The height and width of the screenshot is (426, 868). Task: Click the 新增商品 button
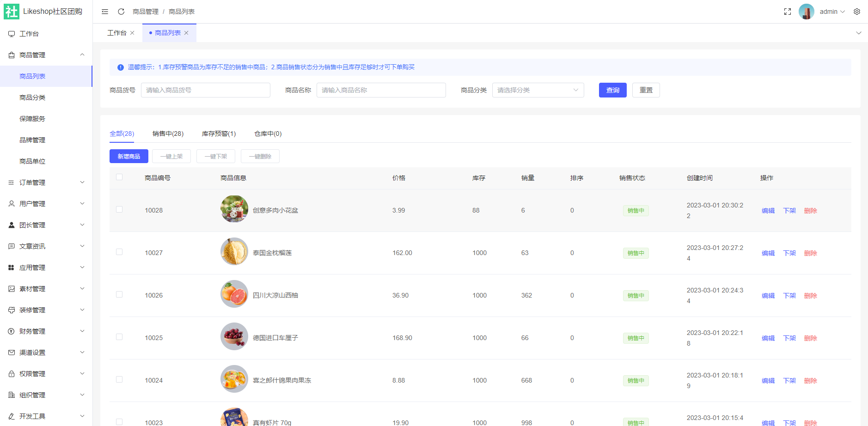coord(128,156)
